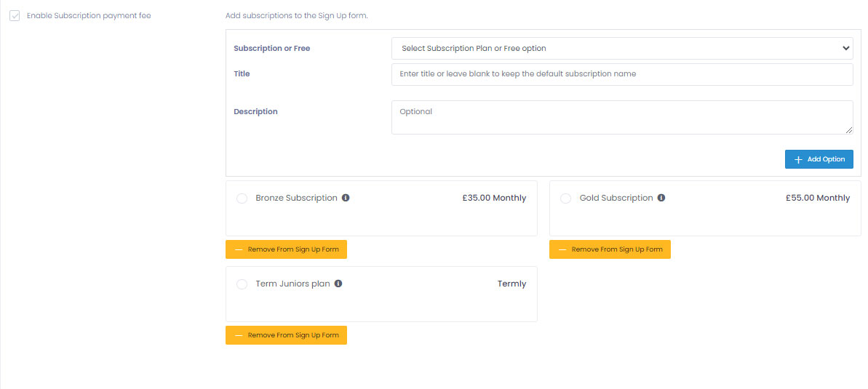The image size is (868, 389).
Task: Grab the Description textarea resize handle
Action: pyautogui.click(x=848, y=130)
